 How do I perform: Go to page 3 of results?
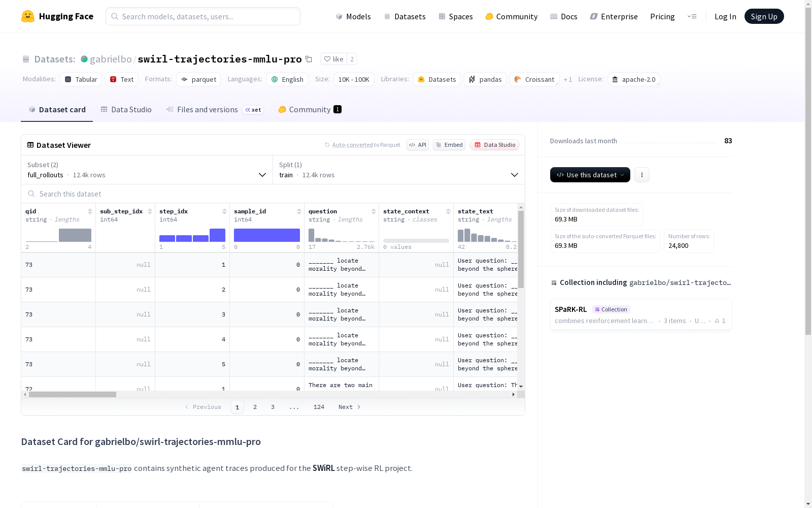coord(273,407)
